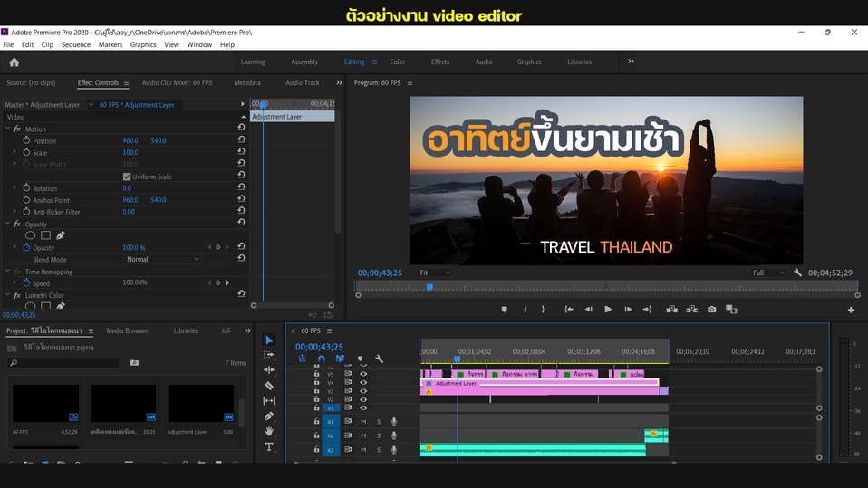Toggle Uniform Scale checkbox
This screenshot has width=868, height=488.
pyautogui.click(x=127, y=177)
